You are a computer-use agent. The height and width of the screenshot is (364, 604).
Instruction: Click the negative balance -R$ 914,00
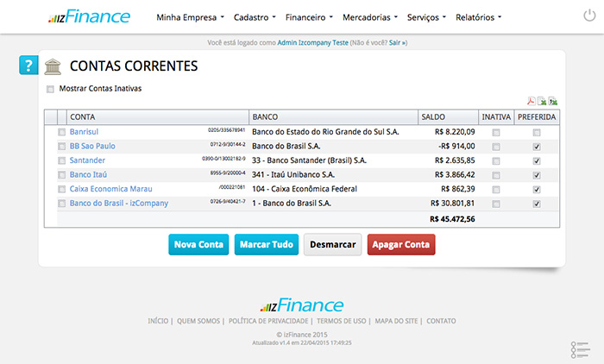tap(456, 146)
